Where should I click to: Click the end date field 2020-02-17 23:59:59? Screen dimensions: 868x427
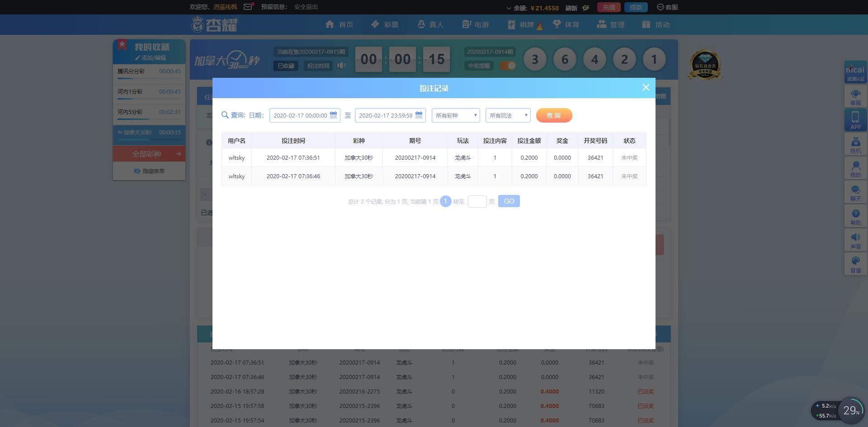pyautogui.click(x=390, y=115)
